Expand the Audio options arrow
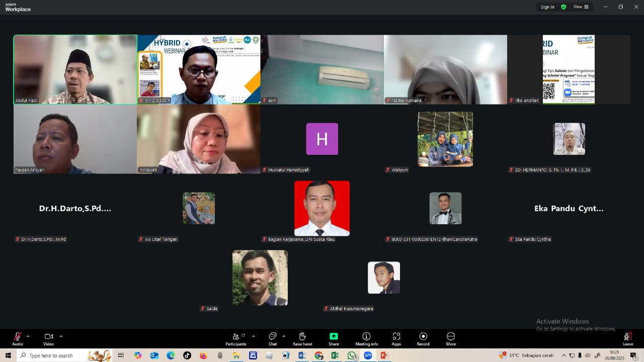 coord(28,336)
